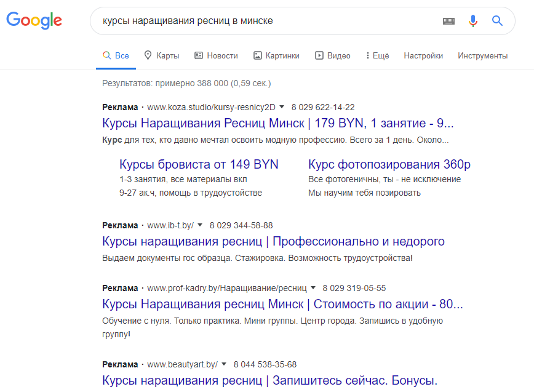Open Настройки search settings

click(423, 55)
